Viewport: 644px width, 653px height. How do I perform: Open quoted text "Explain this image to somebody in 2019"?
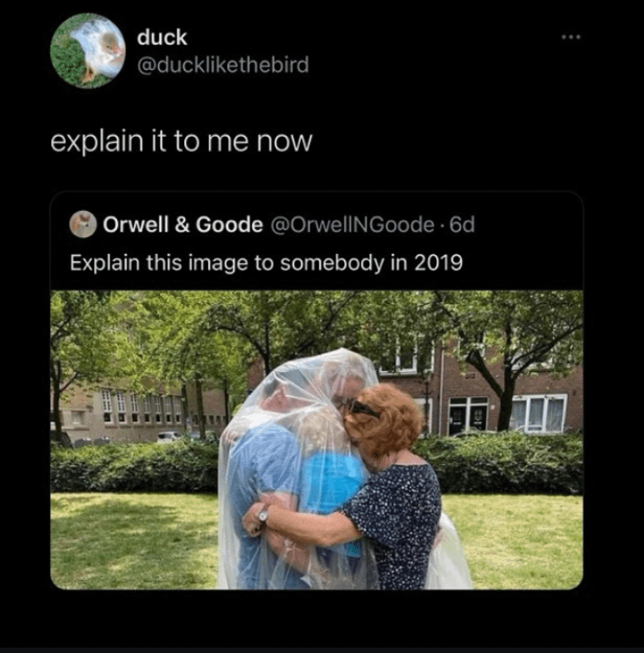266,263
